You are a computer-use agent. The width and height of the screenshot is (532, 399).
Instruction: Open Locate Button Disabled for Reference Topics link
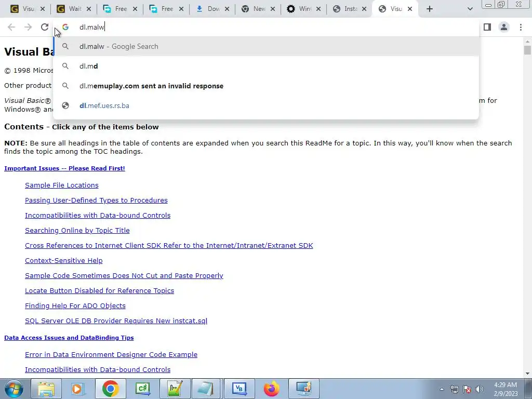point(99,291)
